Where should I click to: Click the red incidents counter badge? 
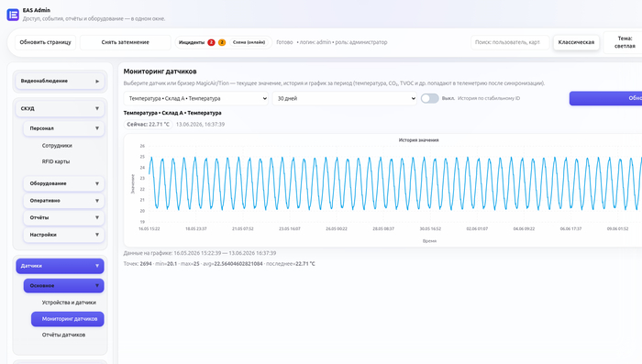point(211,42)
